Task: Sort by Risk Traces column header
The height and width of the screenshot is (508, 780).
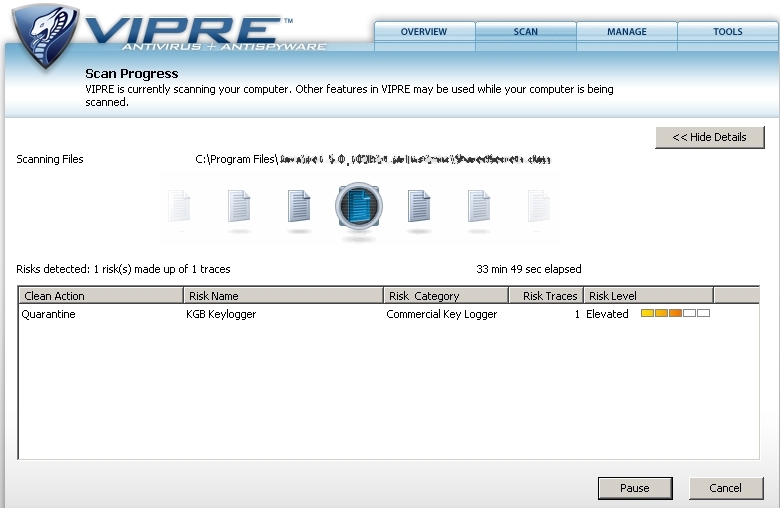Action: (546, 296)
